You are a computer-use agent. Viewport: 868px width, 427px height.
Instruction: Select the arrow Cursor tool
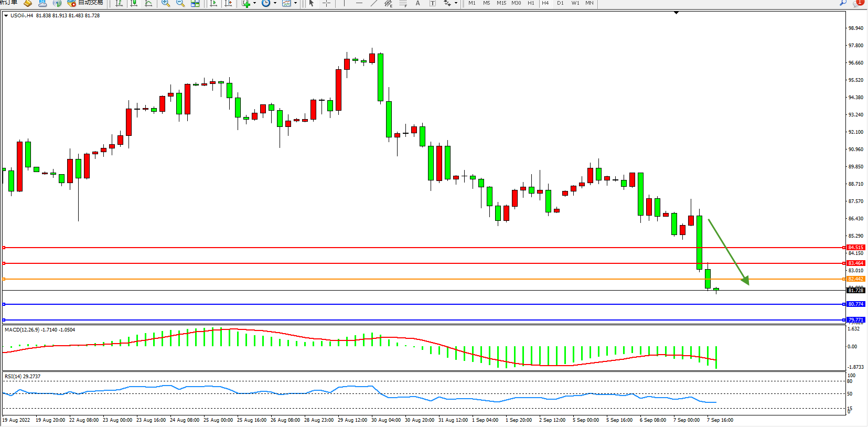(x=312, y=3)
